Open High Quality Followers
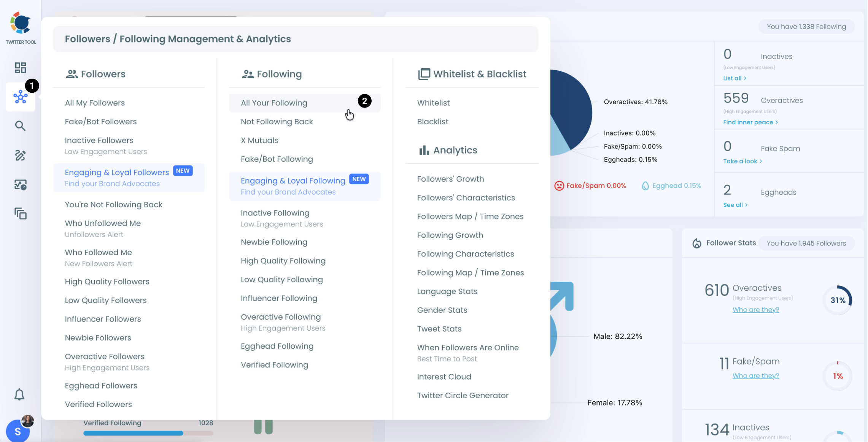 click(x=107, y=282)
